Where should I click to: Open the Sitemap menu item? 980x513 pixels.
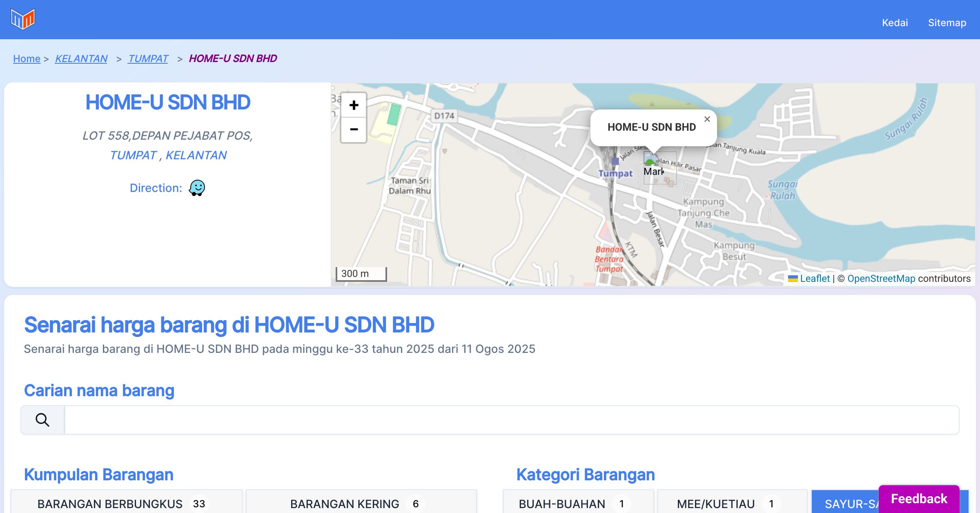pyautogui.click(x=947, y=23)
